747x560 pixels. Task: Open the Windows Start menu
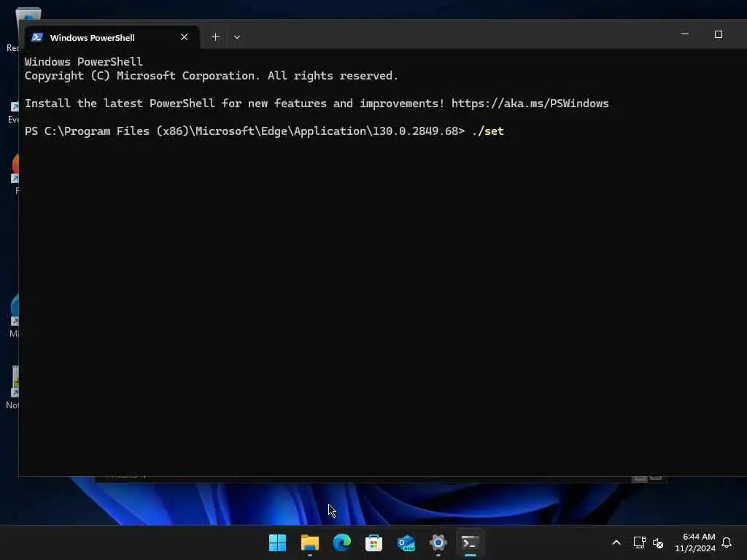click(x=278, y=542)
